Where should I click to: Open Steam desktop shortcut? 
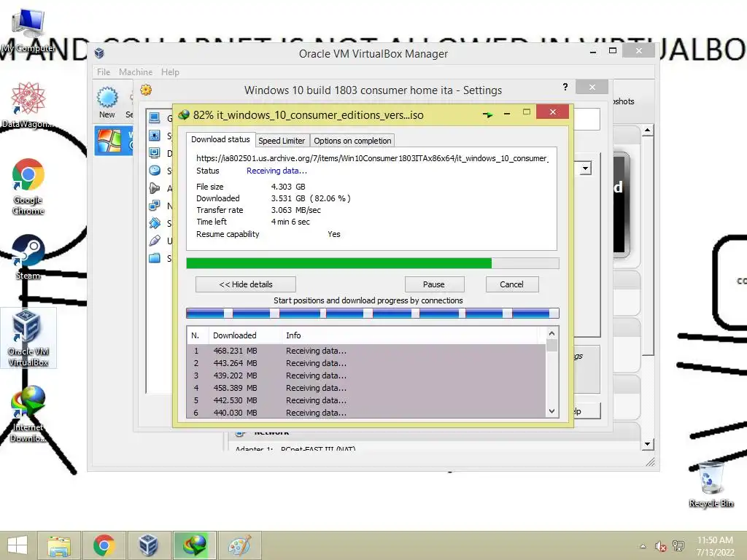28,256
